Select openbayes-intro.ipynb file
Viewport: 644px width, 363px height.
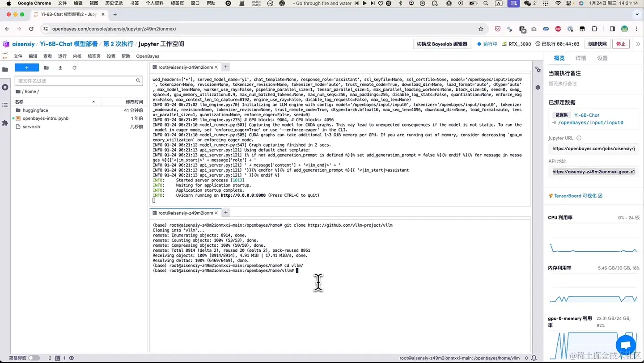[x=46, y=118]
